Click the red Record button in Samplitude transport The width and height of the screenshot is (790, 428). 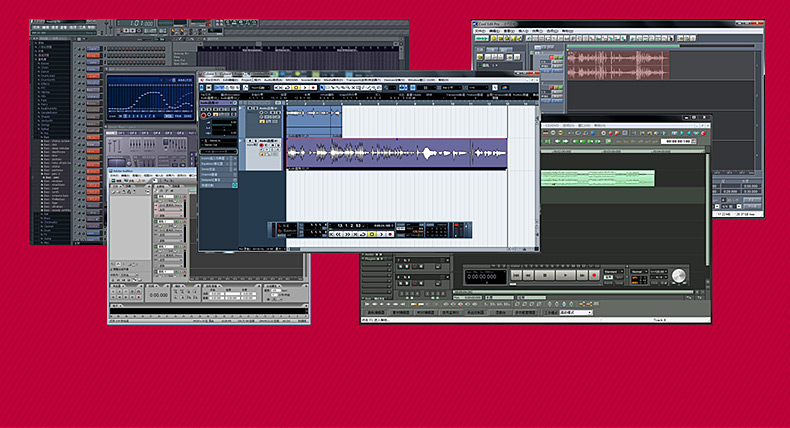point(594,275)
